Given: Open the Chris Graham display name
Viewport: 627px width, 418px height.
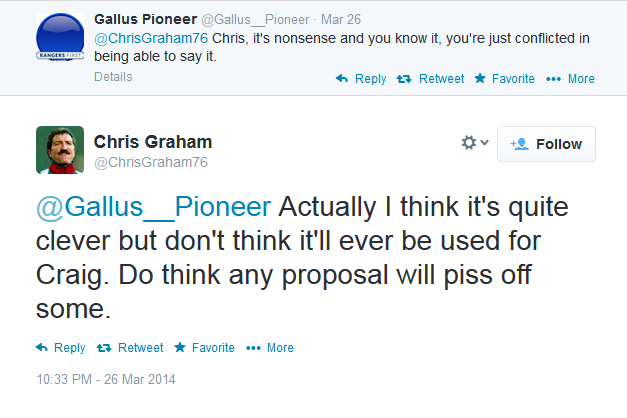Looking at the screenshot, I should pos(153,142).
